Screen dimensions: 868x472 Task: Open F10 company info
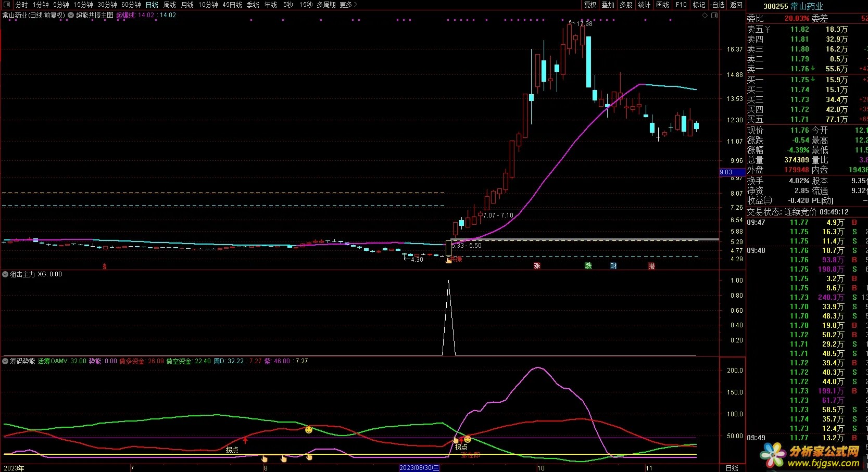pos(681,5)
